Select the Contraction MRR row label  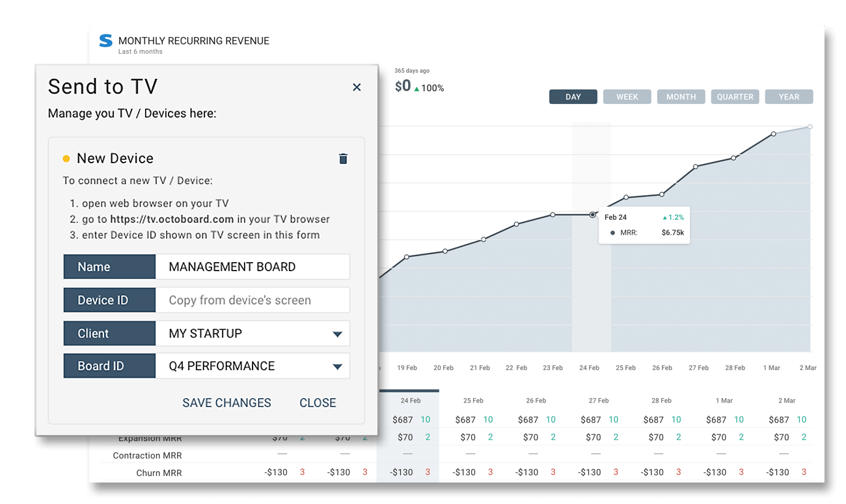(x=147, y=455)
